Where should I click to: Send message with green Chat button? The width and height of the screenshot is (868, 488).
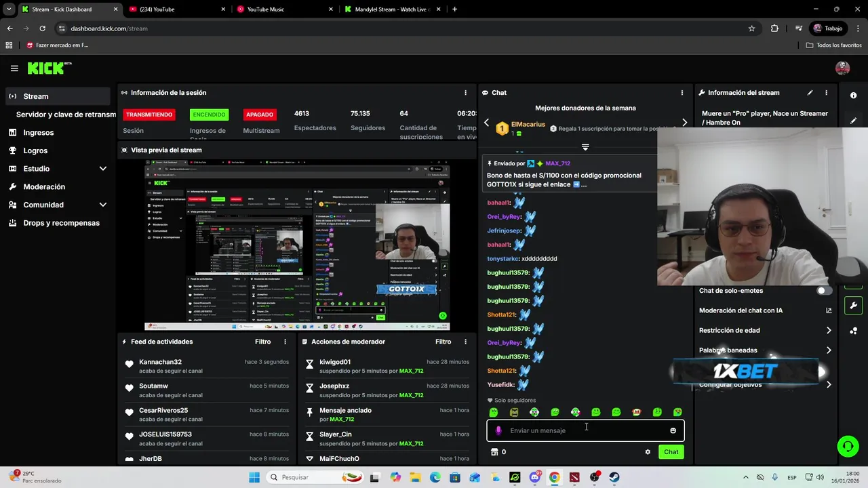point(671,452)
